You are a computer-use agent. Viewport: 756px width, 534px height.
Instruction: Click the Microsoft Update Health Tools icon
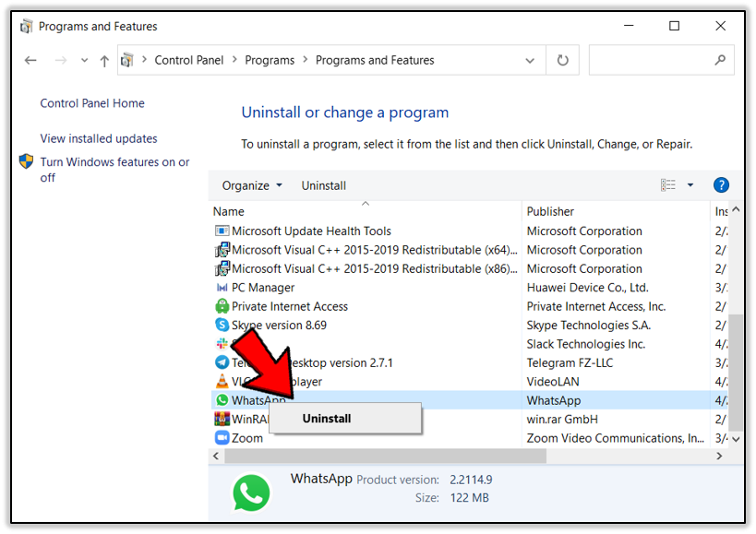click(x=222, y=231)
